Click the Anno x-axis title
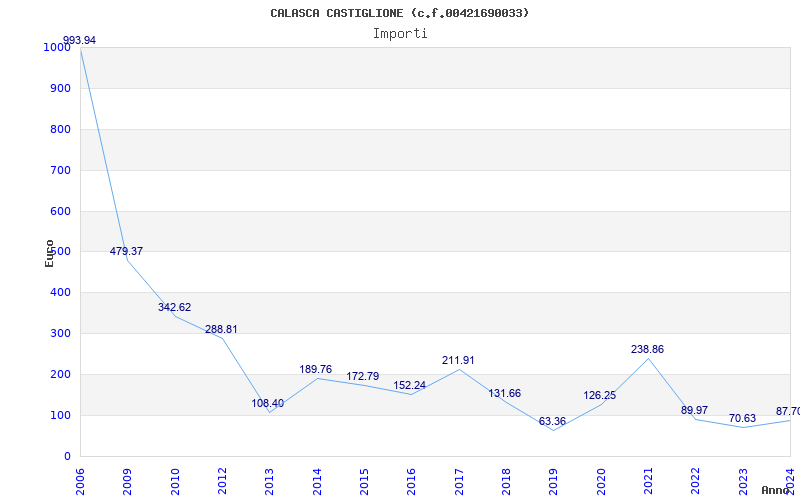 tap(776, 490)
